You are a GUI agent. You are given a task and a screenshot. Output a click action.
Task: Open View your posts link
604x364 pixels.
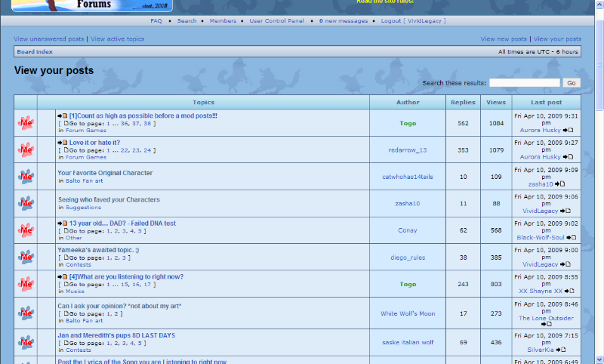coord(557,39)
